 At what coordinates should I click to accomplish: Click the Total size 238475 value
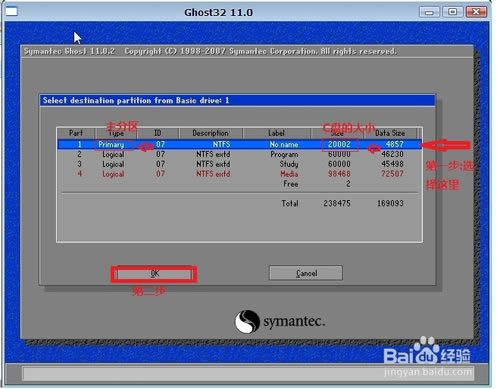pyautogui.click(x=337, y=203)
